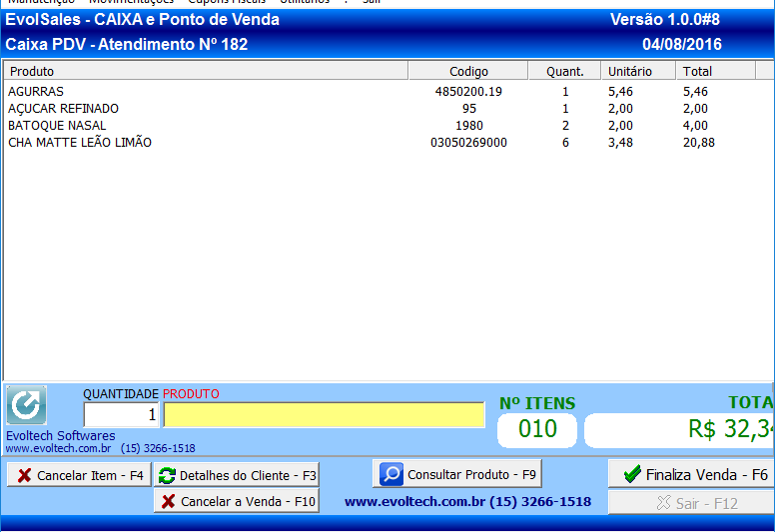Focus the yellow PRODUTO input field
Image resolution: width=775 pixels, height=532 pixels.
[325, 414]
